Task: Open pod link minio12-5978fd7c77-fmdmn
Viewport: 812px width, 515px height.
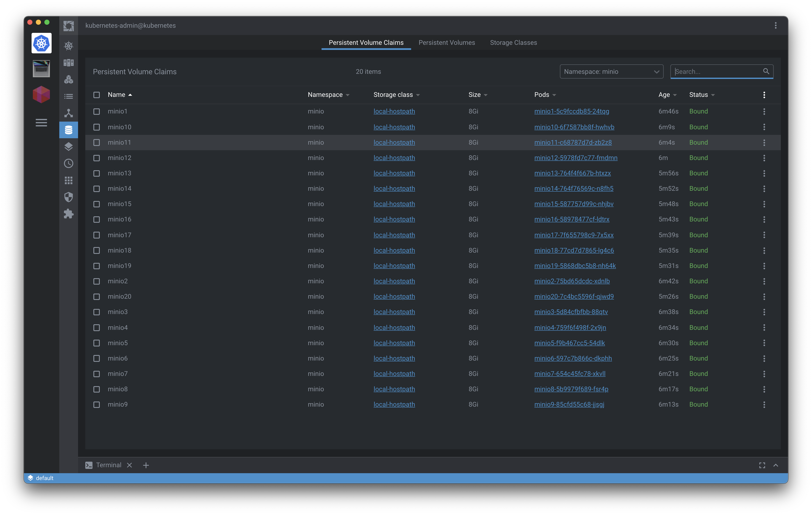Action: coord(576,158)
